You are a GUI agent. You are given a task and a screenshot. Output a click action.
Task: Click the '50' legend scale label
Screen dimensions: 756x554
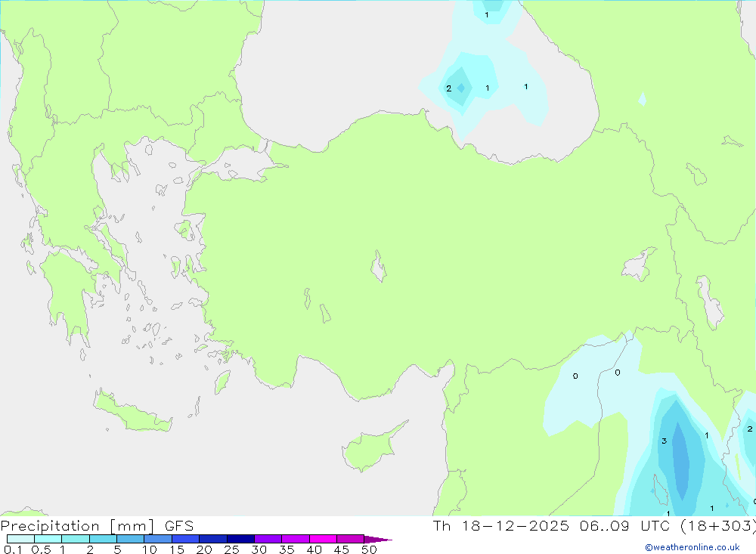coord(369,549)
